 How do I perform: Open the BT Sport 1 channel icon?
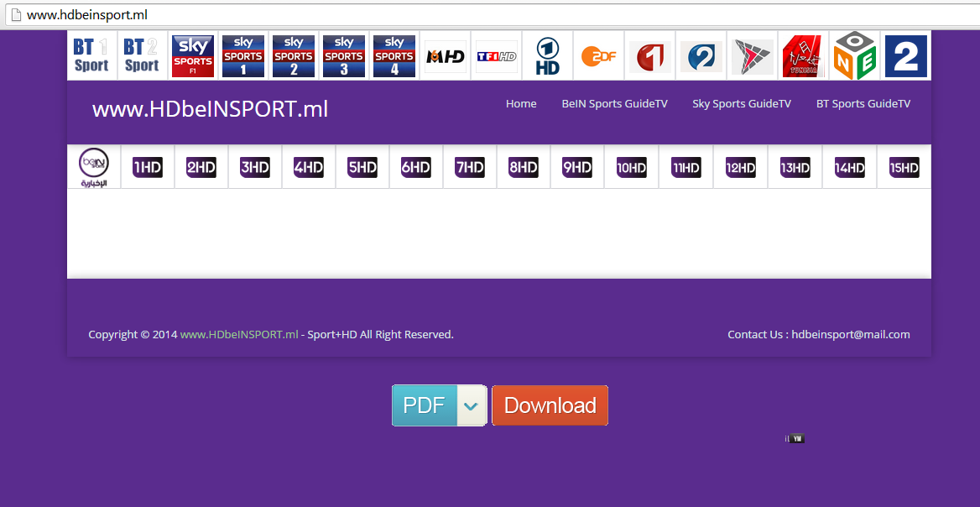point(91,56)
